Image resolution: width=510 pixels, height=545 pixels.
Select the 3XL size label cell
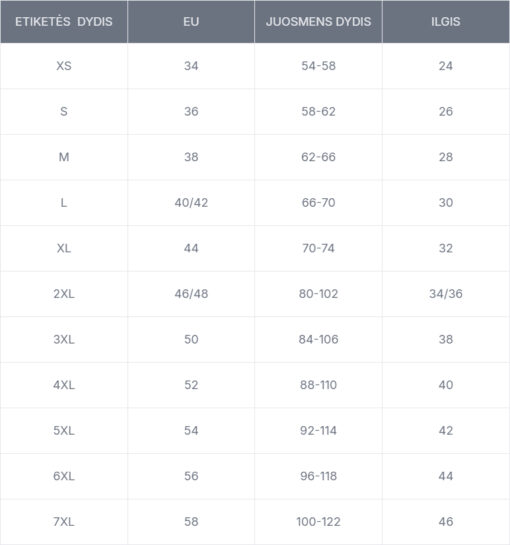[x=64, y=339]
